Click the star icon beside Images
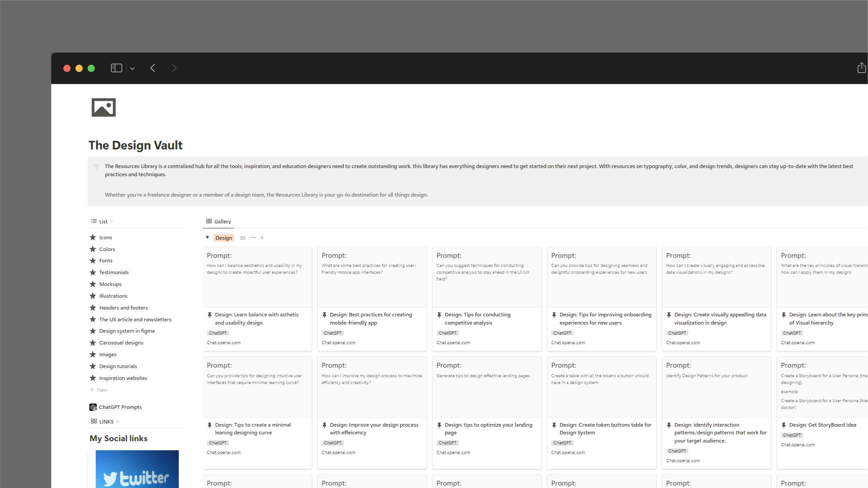 [93, 354]
